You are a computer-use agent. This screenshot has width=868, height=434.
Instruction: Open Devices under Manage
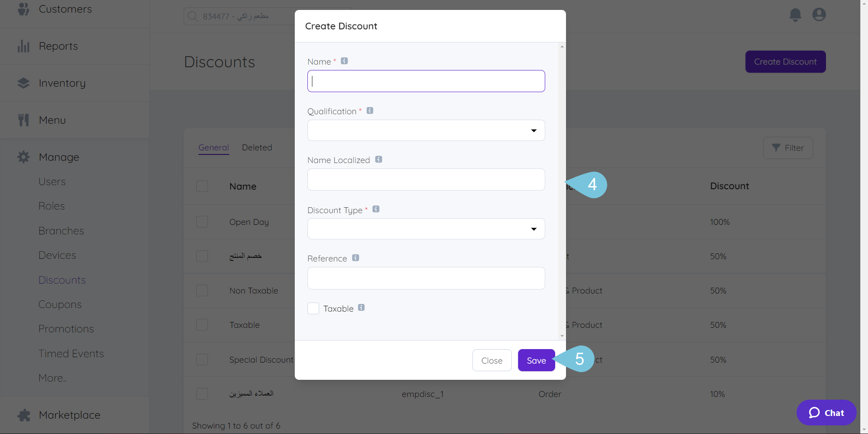[x=57, y=255]
